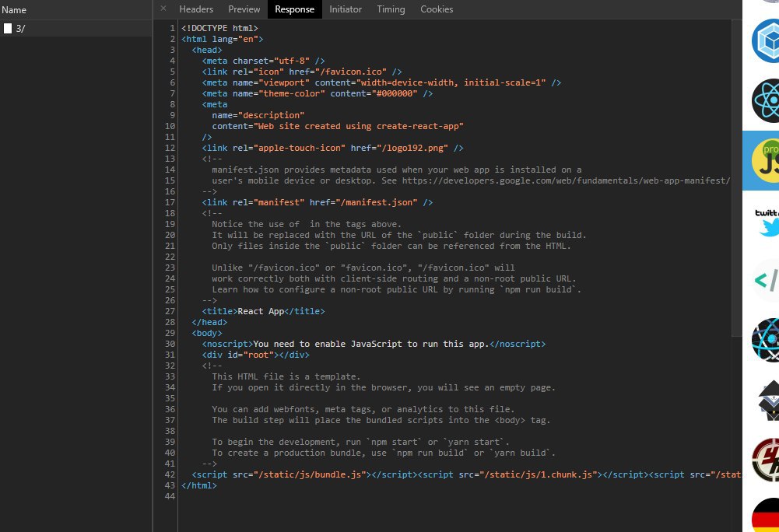Click line number 44 in the gutter
Screen dimensions: 779x532
[170, 496]
